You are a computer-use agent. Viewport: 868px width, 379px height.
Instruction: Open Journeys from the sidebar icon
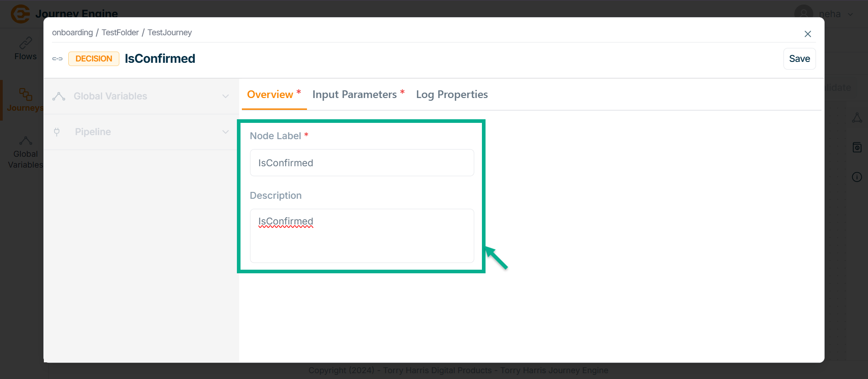coord(25,94)
